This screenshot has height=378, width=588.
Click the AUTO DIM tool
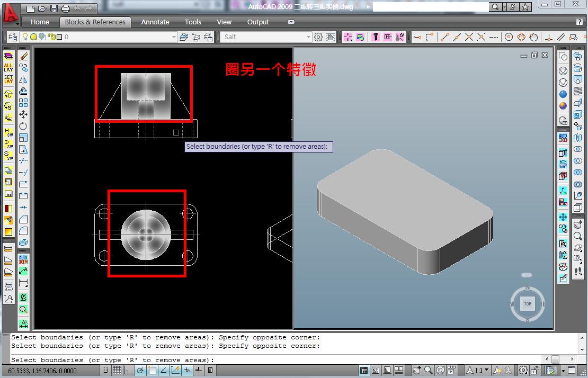(23, 259)
